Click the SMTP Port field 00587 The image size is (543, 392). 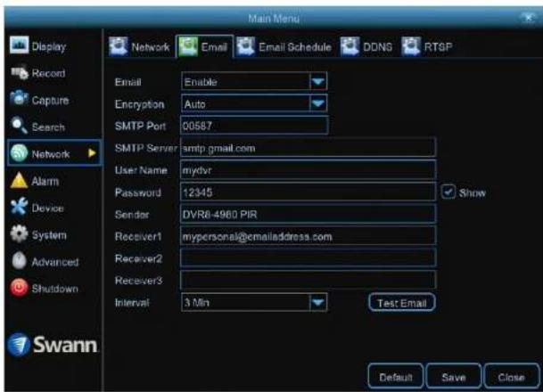click(254, 126)
